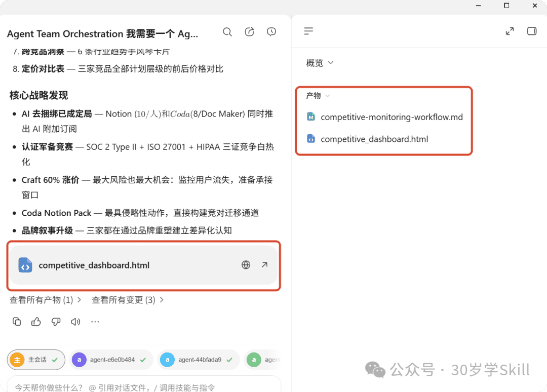Switch to agent-e6e0b484 tab
The height and width of the screenshot is (392, 547).
click(111, 360)
